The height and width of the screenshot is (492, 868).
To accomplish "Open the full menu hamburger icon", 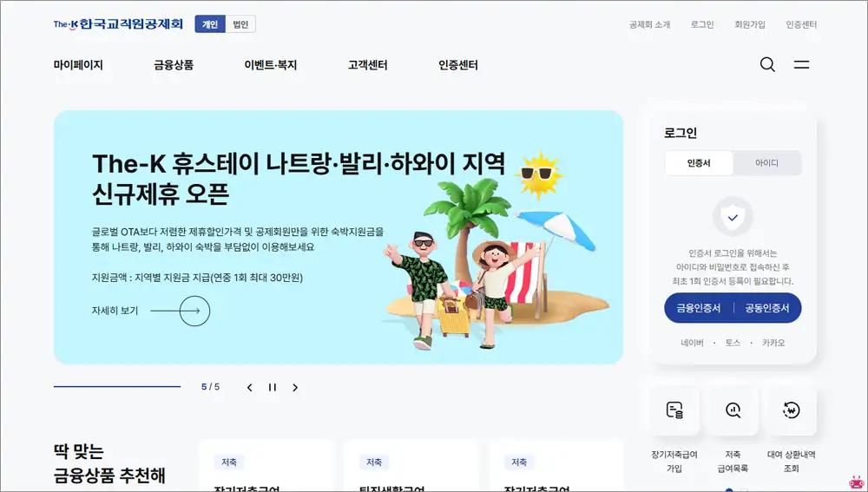I will [801, 64].
